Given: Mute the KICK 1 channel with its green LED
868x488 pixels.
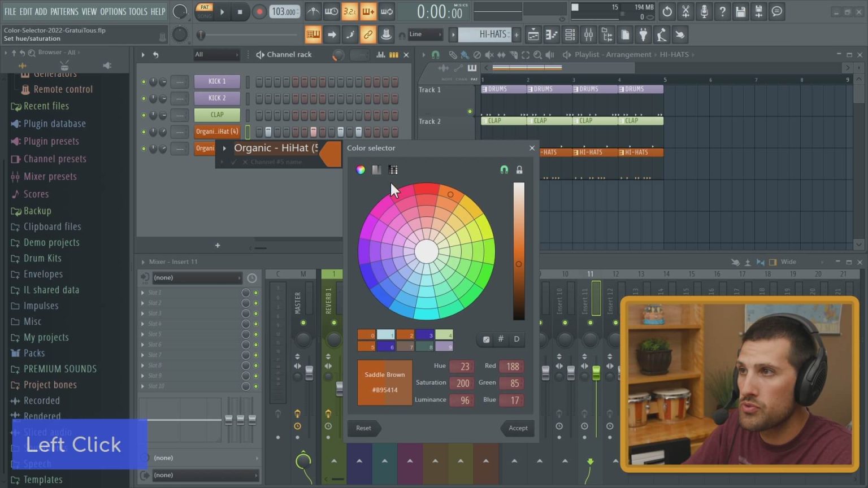Looking at the screenshot, I should [144, 82].
